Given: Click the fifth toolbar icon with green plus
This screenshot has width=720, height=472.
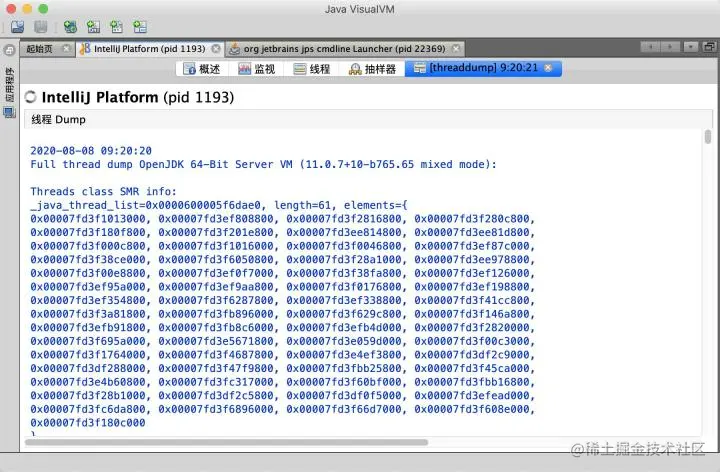Looking at the screenshot, I should [x=117, y=27].
